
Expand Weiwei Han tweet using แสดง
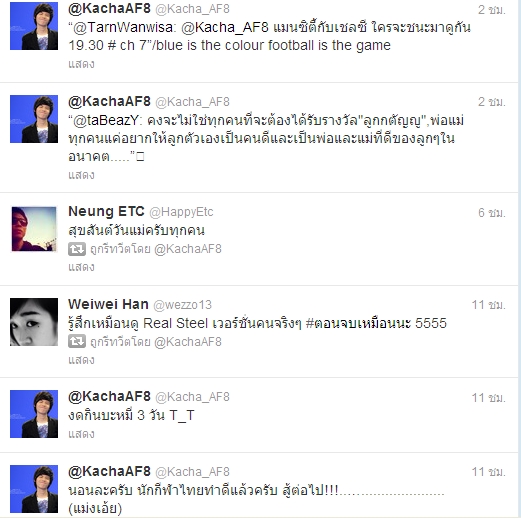81,360
